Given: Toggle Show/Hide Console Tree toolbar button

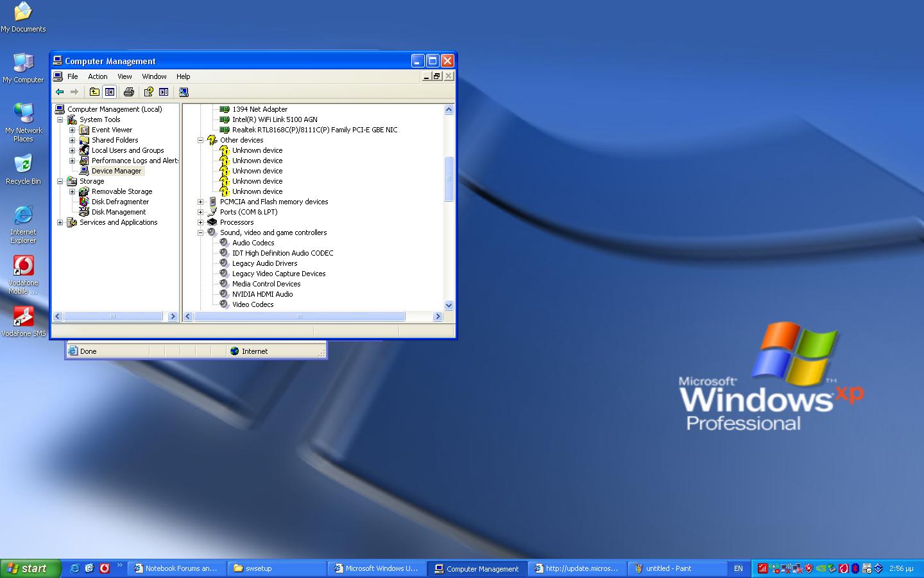Looking at the screenshot, I should [110, 92].
